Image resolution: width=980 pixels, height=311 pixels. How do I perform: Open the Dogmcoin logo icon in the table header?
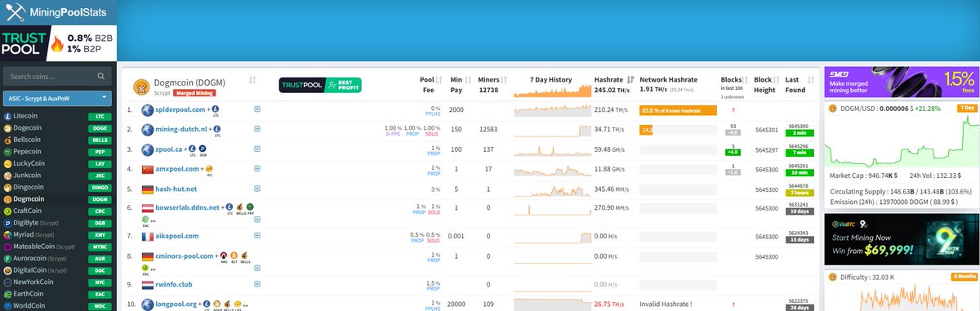point(140,87)
